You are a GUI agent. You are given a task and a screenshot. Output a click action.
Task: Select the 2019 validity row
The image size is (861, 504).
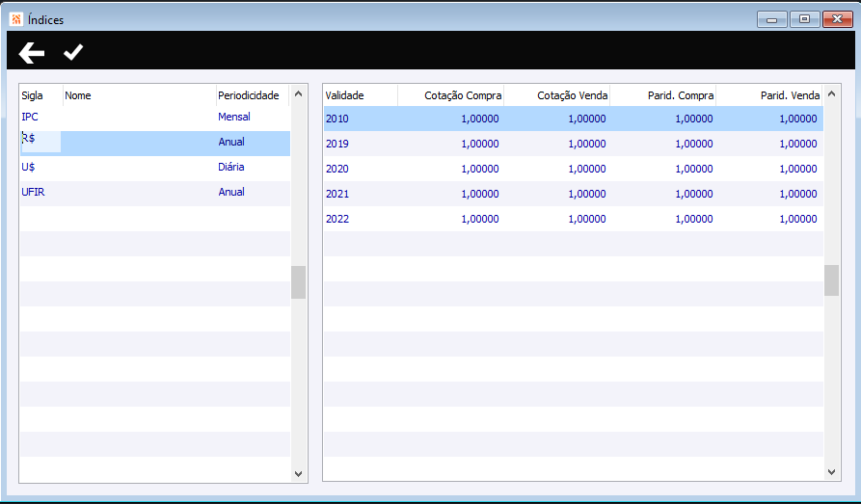coord(574,144)
